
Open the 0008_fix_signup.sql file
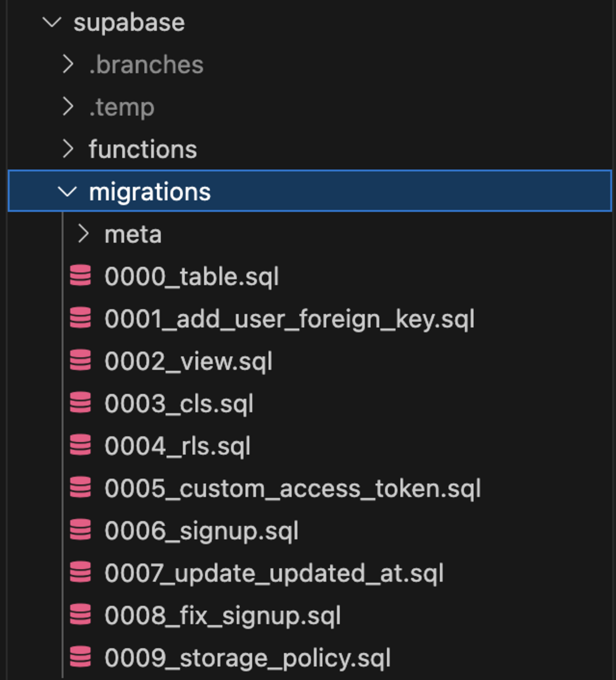click(x=223, y=615)
